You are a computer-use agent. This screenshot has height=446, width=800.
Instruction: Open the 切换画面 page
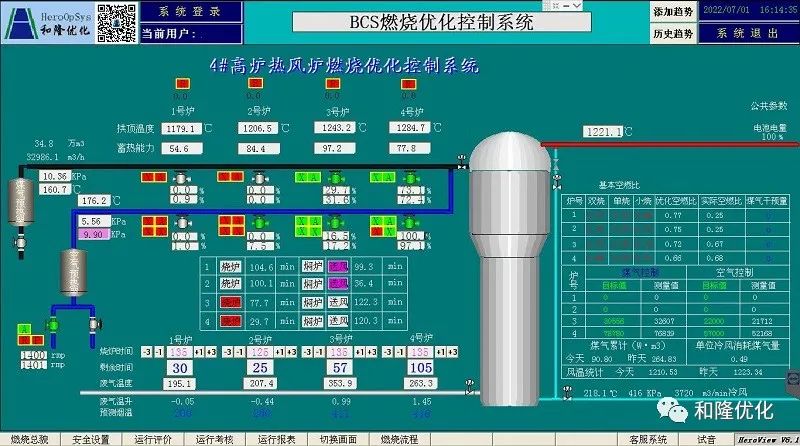(x=338, y=439)
